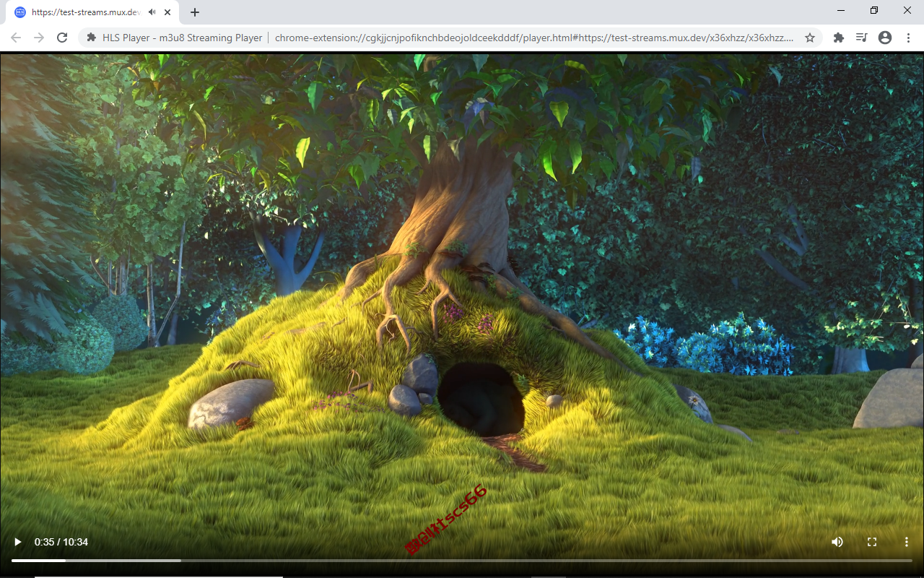Open video player more options menu

907,542
